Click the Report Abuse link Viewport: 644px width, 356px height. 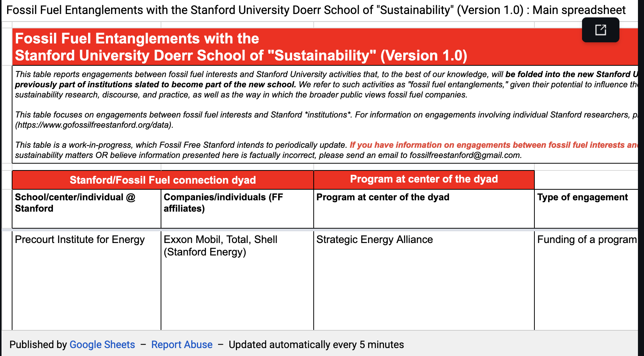tap(182, 345)
